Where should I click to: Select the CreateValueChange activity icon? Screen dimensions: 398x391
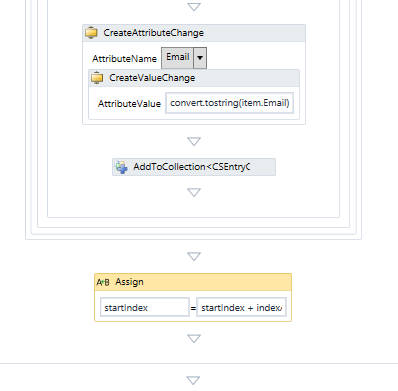pos(97,78)
